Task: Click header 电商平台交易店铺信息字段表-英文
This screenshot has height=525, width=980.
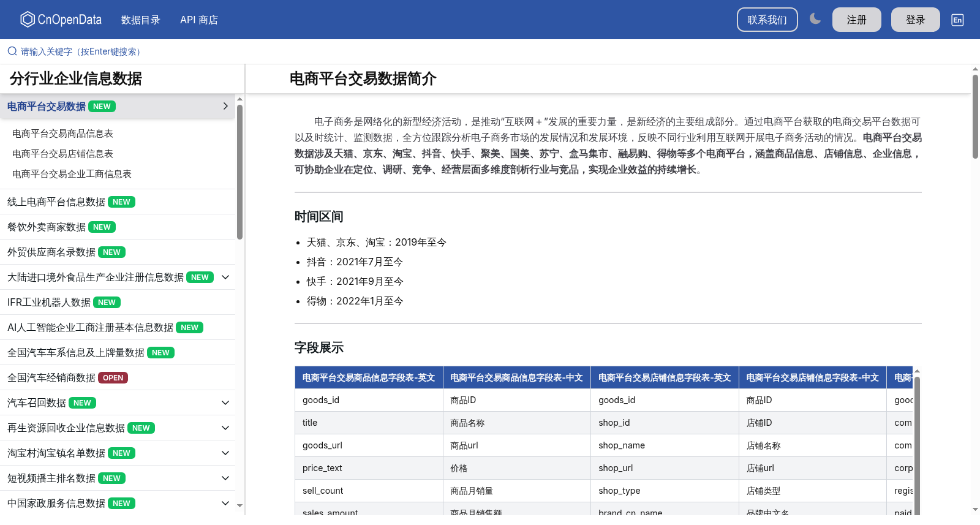Action: 665,377
